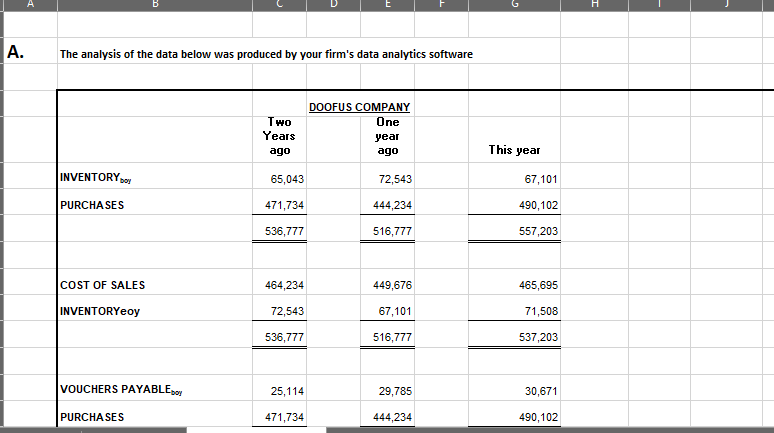The width and height of the screenshot is (774, 433).
Task: Click the PURCHASES label below VOUCHERS PAYABLEboy
Action: click(92, 417)
